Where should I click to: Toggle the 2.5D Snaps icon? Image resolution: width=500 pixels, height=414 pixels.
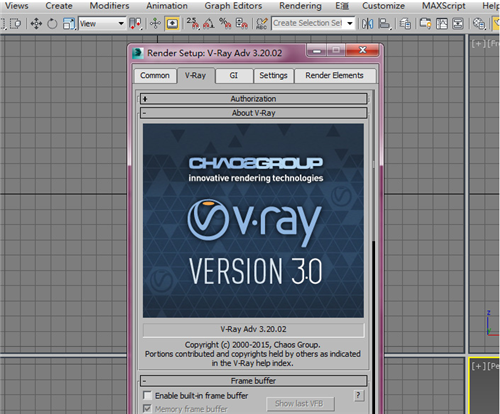[193, 24]
